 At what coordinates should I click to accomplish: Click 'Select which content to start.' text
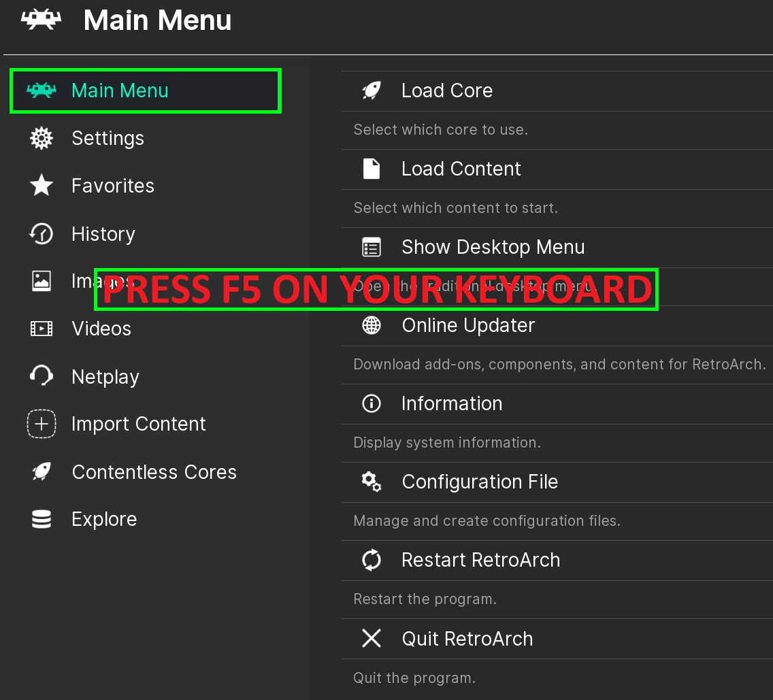[x=455, y=207]
